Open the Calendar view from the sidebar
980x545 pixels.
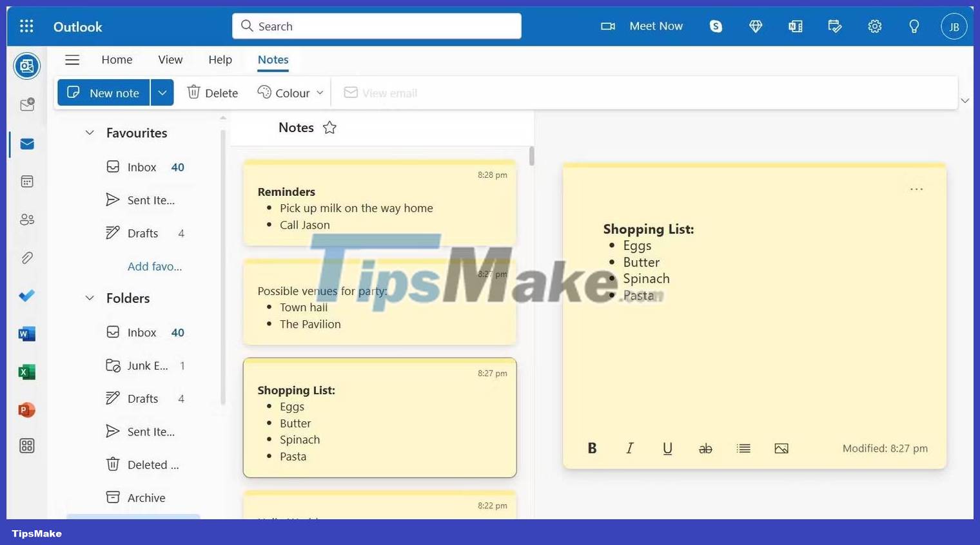pos(26,181)
